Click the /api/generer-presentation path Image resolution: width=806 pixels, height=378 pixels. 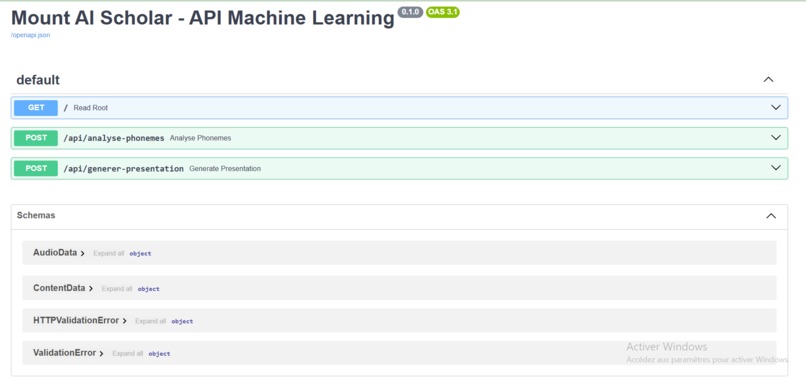pos(123,168)
